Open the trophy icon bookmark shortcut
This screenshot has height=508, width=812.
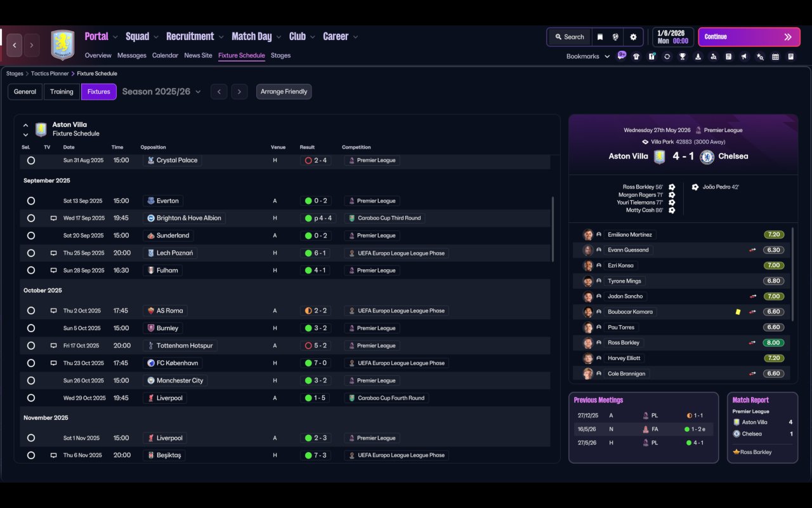coord(683,57)
